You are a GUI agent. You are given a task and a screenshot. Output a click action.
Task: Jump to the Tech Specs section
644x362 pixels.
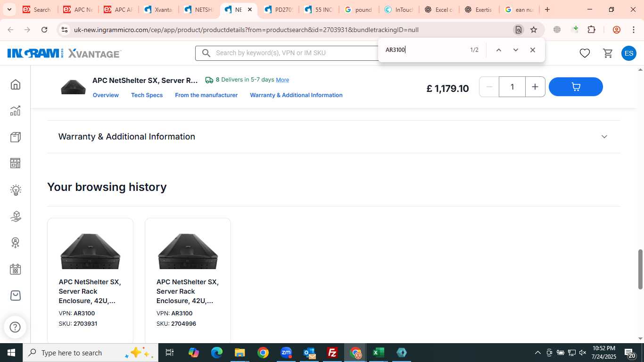click(147, 95)
